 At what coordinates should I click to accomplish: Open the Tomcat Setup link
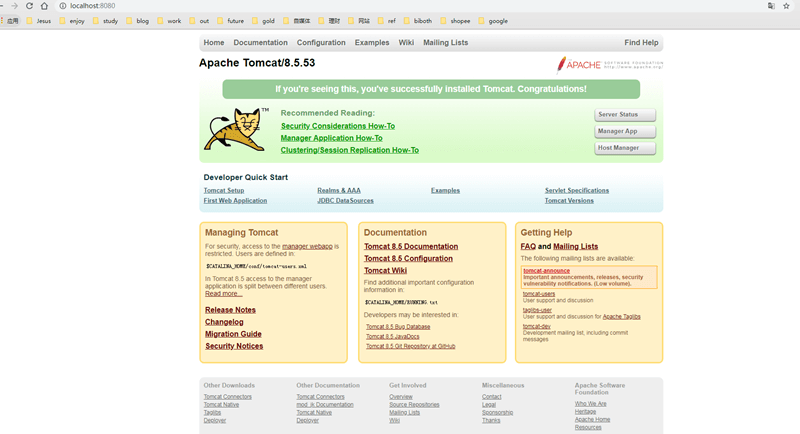click(x=224, y=190)
